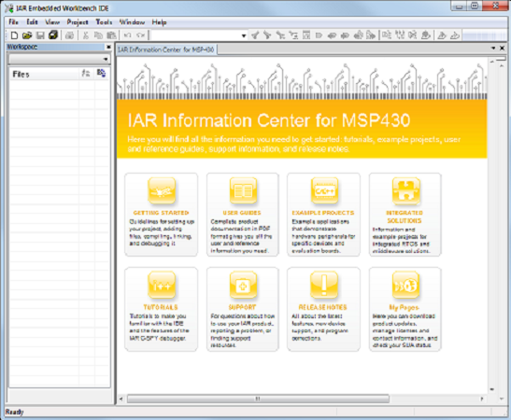Click the New Document toolbar icon
Screen dimensions: 511x420
pos(14,35)
